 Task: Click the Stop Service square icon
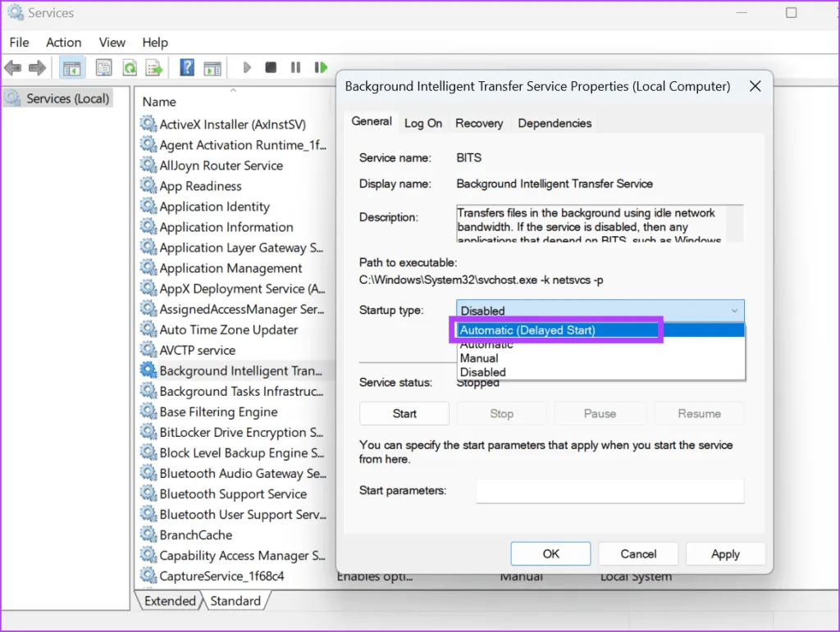271,68
